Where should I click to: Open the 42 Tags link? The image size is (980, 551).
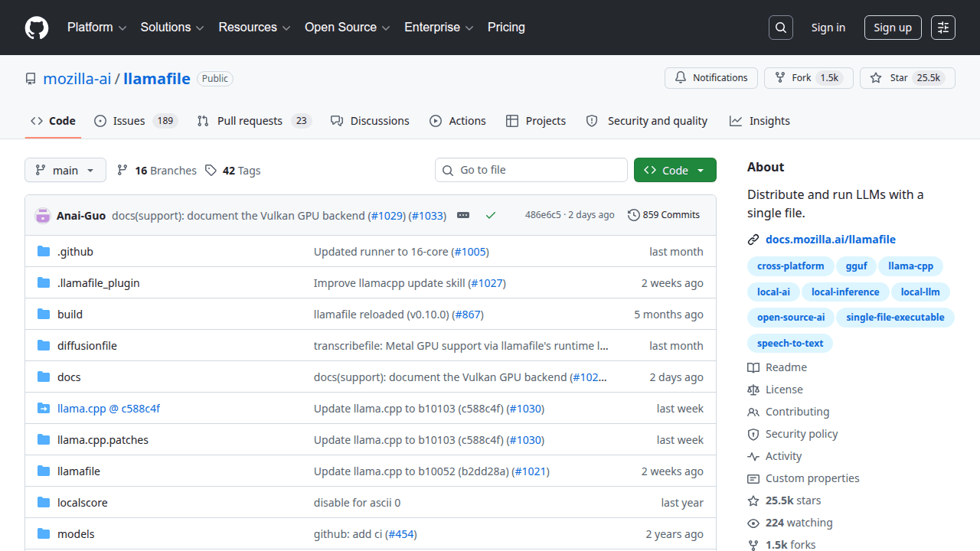(x=233, y=171)
